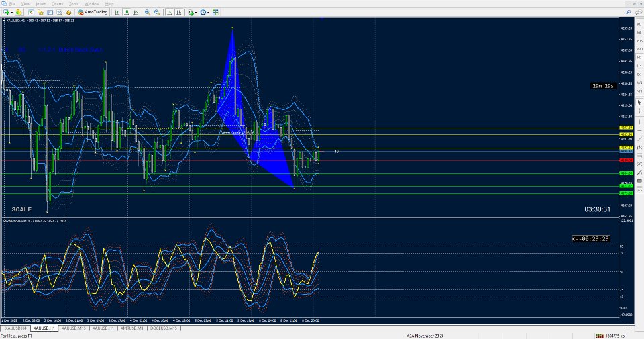Switch to the DOGEUSD,M15 chart tab

pyautogui.click(x=164, y=328)
